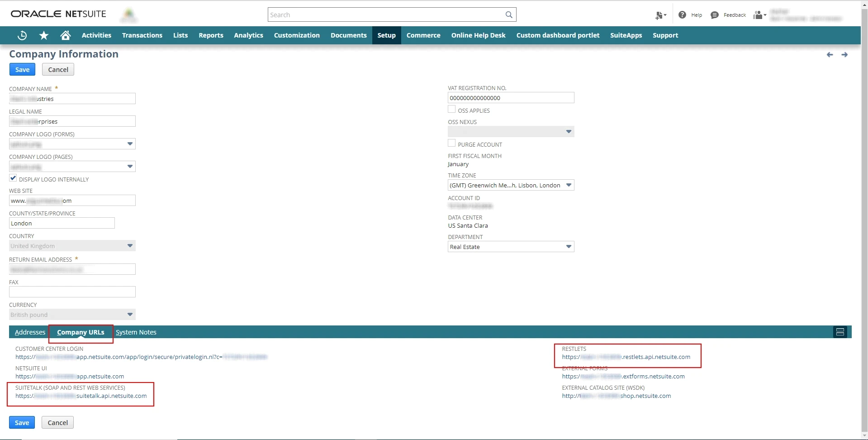Image resolution: width=868 pixels, height=440 pixels.
Task: Open the Transactions menu
Action: coord(142,35)
